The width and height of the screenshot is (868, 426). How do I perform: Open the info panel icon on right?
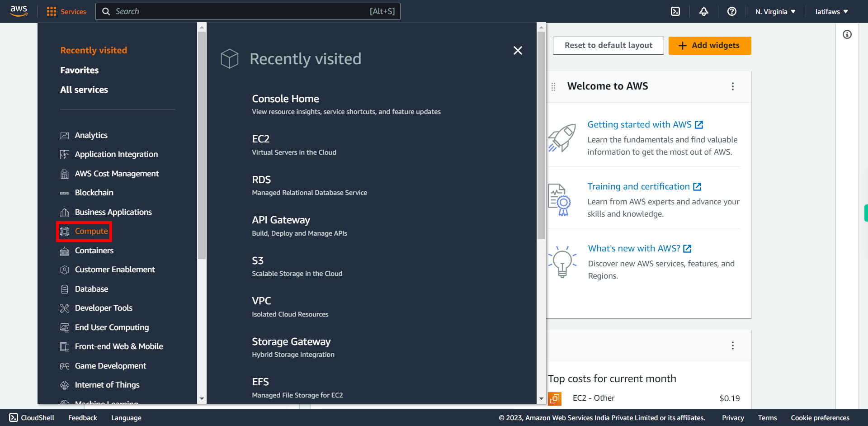click(x=847, y=34)
